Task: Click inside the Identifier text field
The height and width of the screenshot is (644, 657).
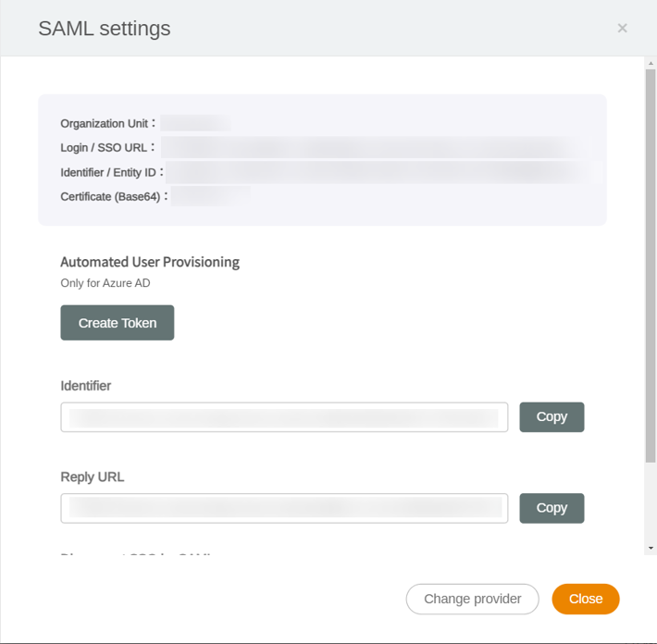Action: click(284, 417)
